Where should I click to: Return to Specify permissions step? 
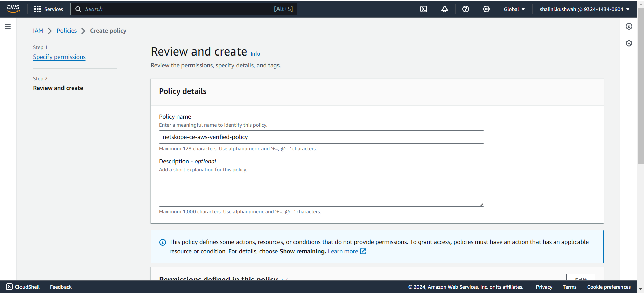[59, 57]
